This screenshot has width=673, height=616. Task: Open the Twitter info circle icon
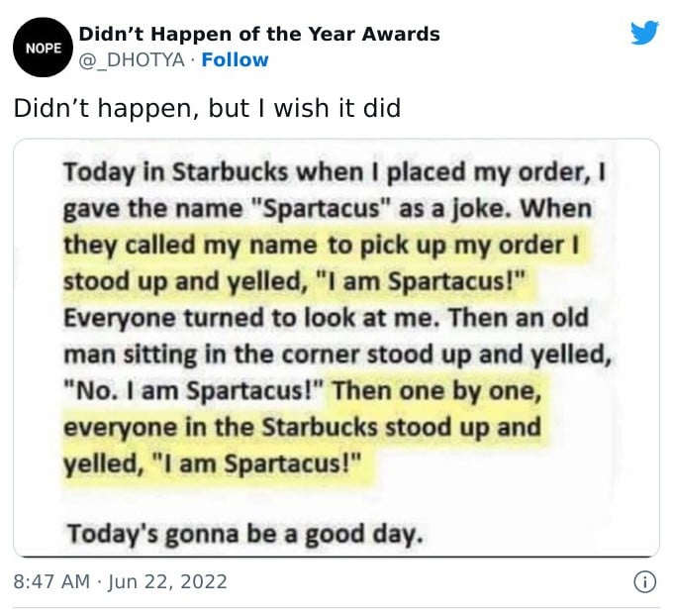(x=644, y=582)
